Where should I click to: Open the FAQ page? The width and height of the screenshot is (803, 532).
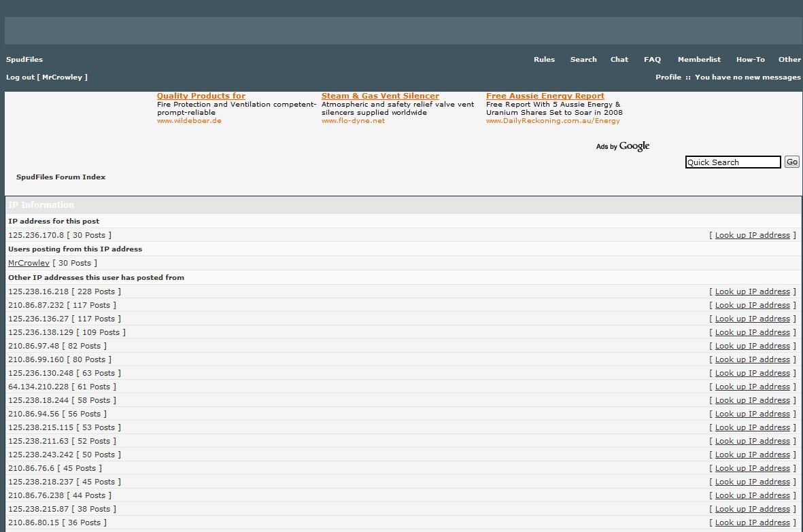tap(652, 60)
